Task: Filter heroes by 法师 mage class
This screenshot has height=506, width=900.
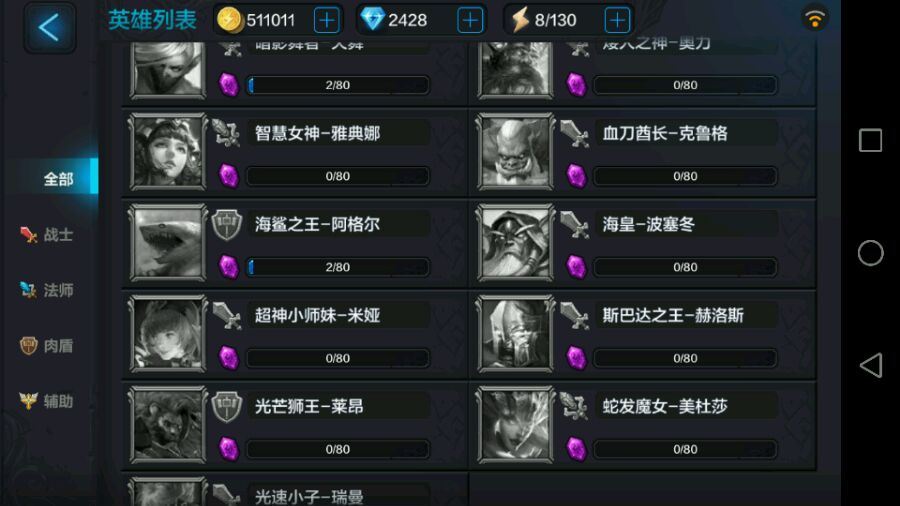Action: pyautogui.click(x=47, y=290)
